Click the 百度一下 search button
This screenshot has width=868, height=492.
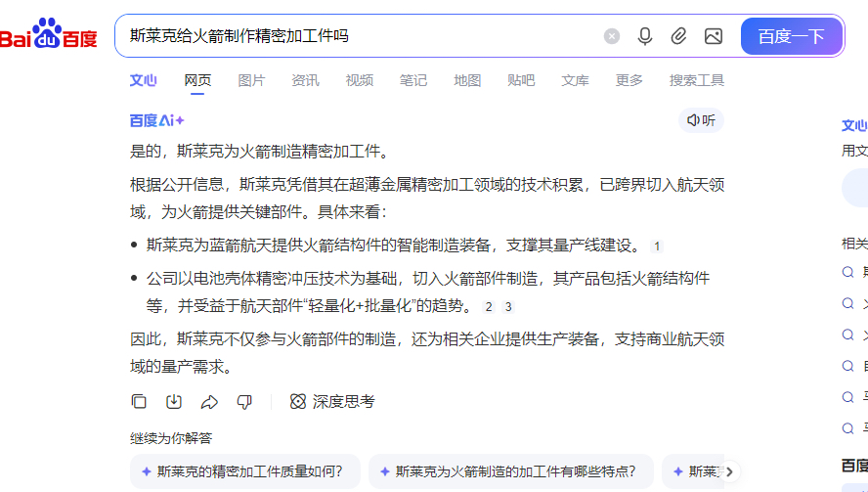point(792,36)
